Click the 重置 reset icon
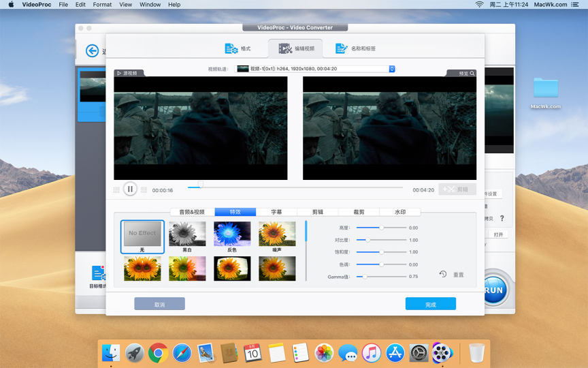Image resolution: width=588 pixels, height=368 pixels. 443,274
